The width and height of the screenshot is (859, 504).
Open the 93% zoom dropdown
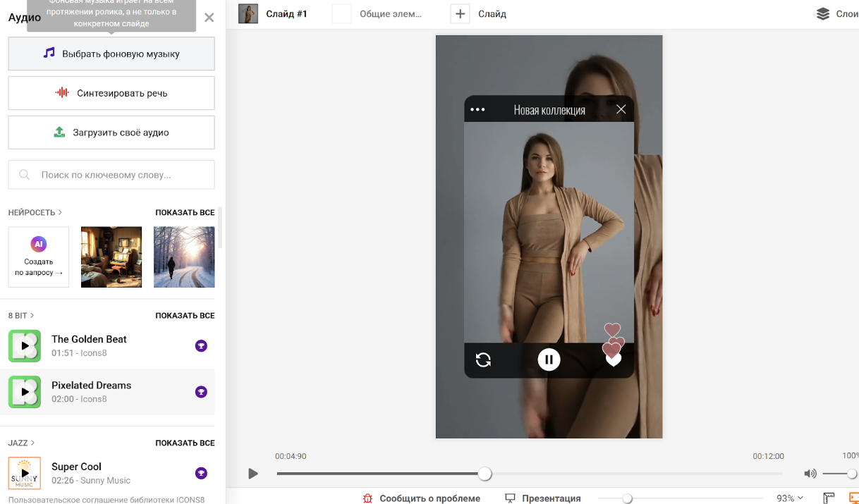point(790,498)
